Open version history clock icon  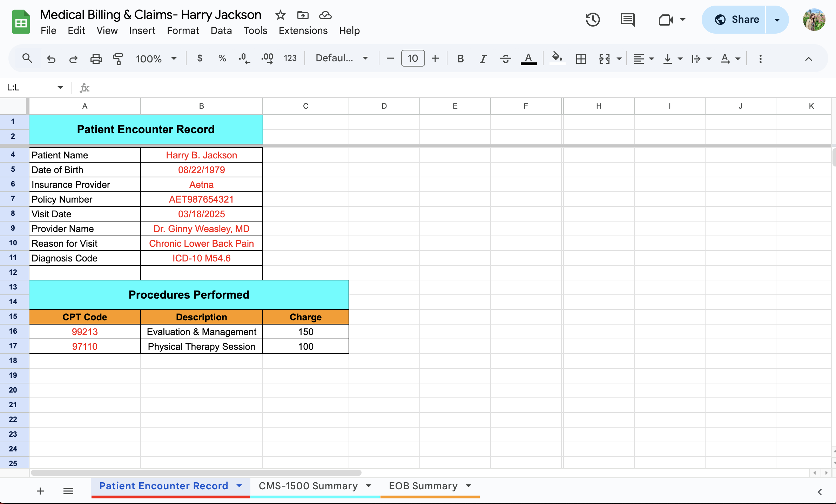[593, 20]
